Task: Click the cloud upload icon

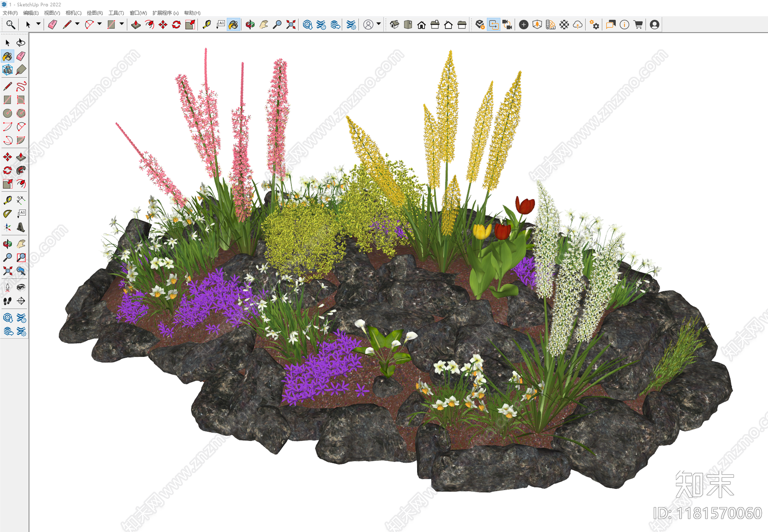Action: (x=578, y=24)
